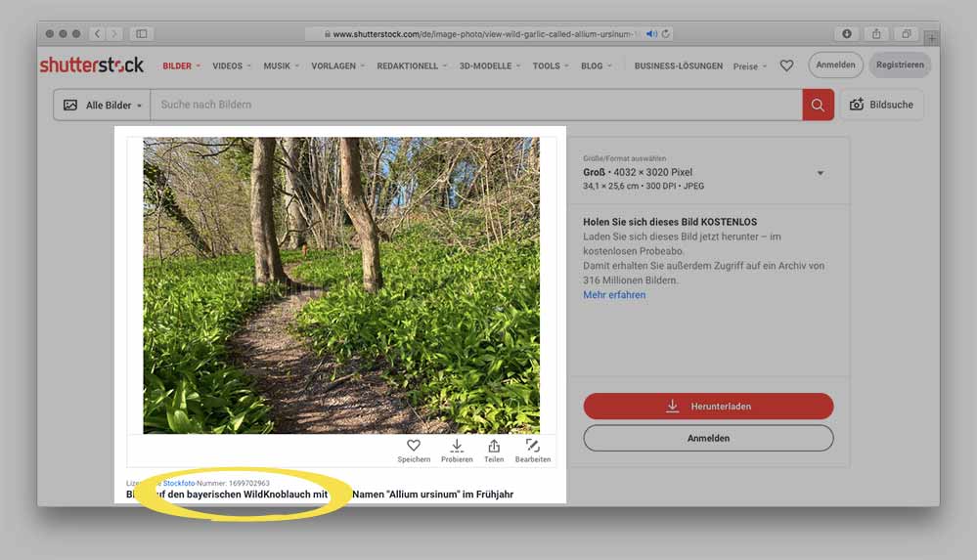The height and width of the screenshot is (560, 977).
Task: Expand the Alle Bilder dropdown
Action: [x=103, y=105]
